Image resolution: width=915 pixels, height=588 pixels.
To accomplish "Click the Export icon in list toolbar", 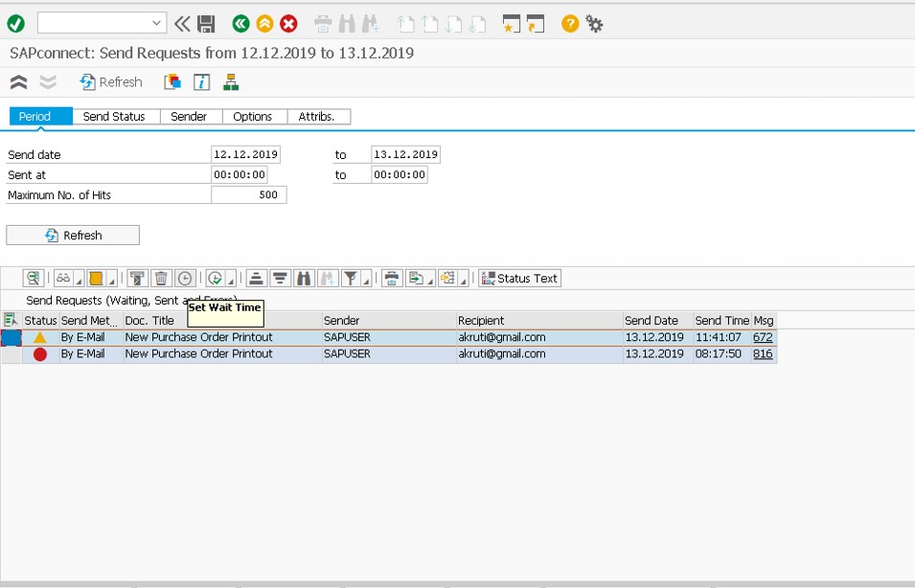I will click(x=415, y=279).
